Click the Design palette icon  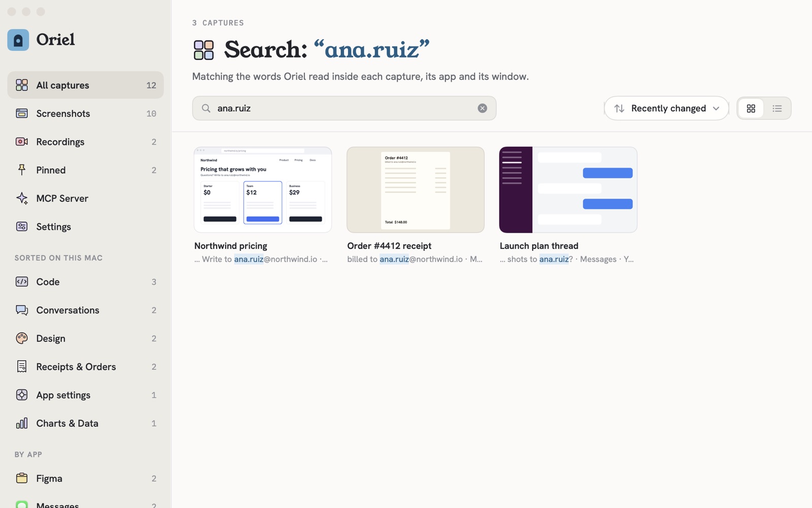click(22, 338)
